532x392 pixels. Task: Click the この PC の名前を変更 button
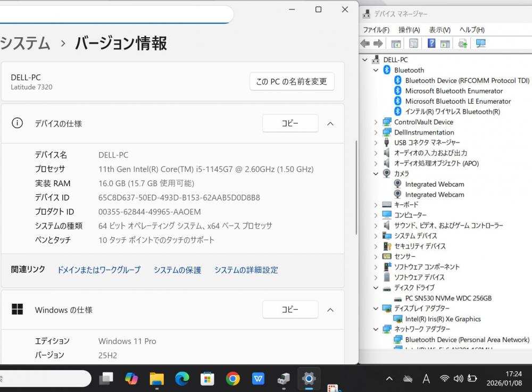(292, 82)
